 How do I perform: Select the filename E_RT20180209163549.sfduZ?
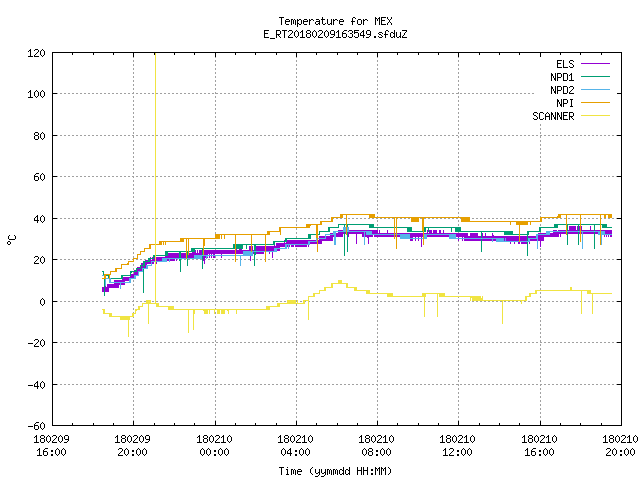coord(335,34)
